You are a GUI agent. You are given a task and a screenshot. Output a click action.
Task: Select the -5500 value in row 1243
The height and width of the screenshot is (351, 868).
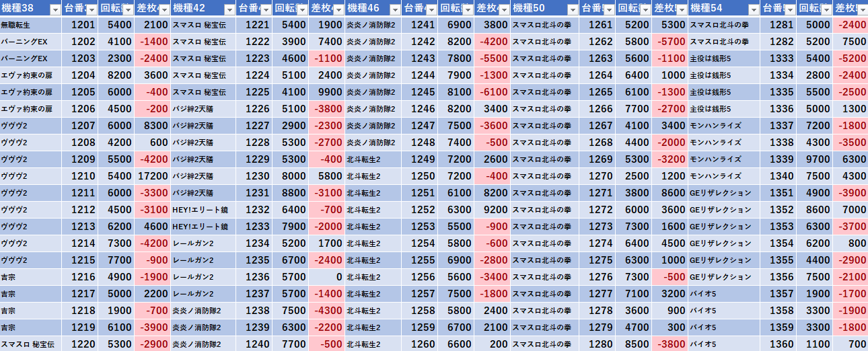(x=492, y=58)
